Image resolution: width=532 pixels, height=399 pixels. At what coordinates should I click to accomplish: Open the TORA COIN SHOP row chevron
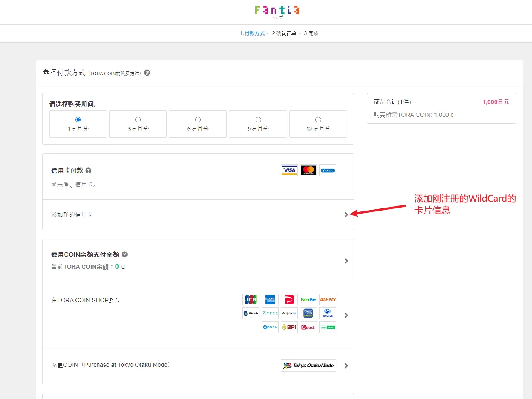click(346, 316)
